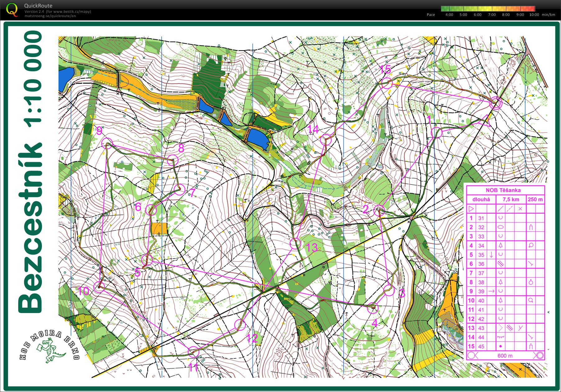This screenshot has width=561, height=392.
Task: Click the finish double-circle symbol in description table footer
Action: coord(540,356)
